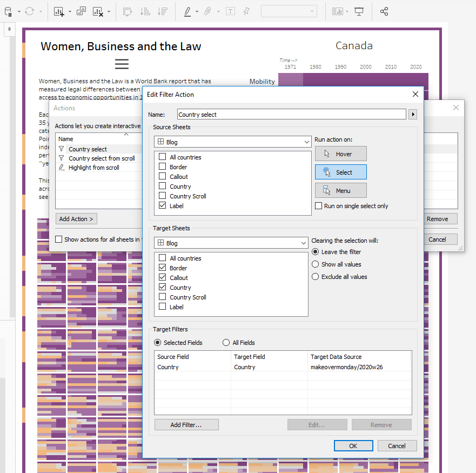Click the Hover run action button
Image resolution: width=476 pixels, height=473 pixels.
(340, 154)
